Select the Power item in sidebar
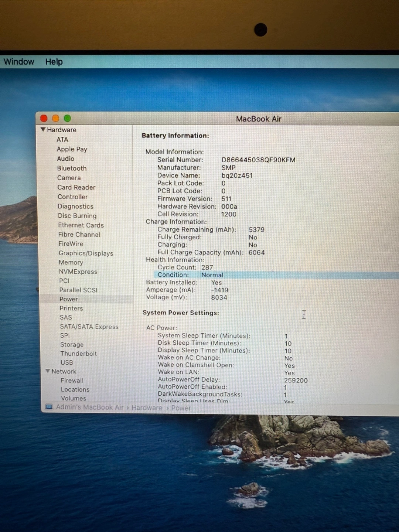399x532 pixels. 69,299
